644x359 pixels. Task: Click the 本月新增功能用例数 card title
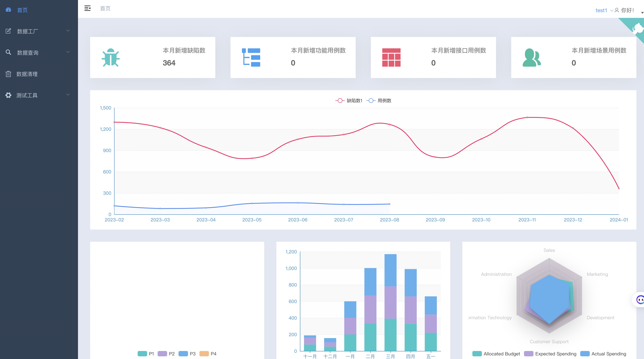coord(318,50)
